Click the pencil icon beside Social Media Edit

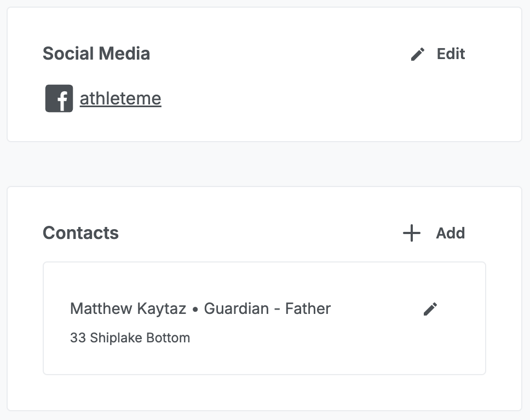(418, 54)
